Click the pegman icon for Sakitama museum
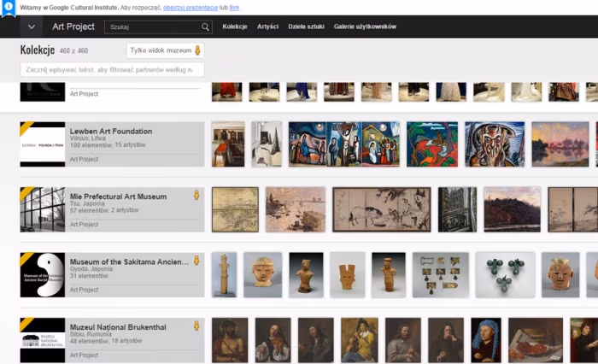The image size is (598, 364). 196,261
